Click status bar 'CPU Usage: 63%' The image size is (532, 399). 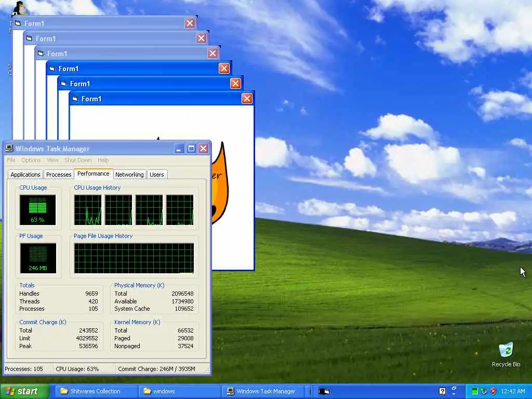(x=77, y=369)
